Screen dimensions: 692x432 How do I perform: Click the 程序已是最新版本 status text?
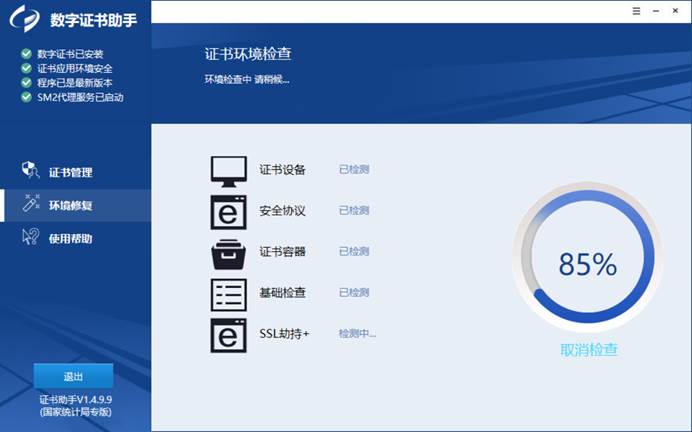coord(77,83)
